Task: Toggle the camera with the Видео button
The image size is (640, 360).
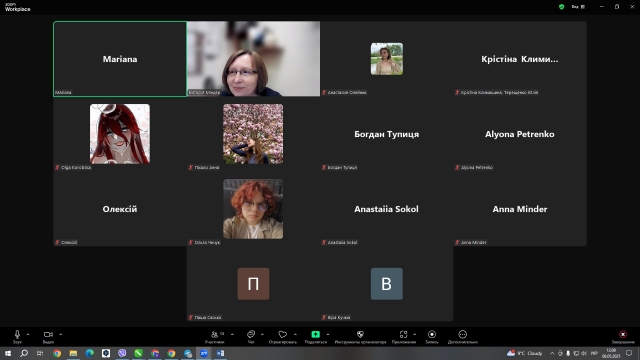Action: point(48,337)
